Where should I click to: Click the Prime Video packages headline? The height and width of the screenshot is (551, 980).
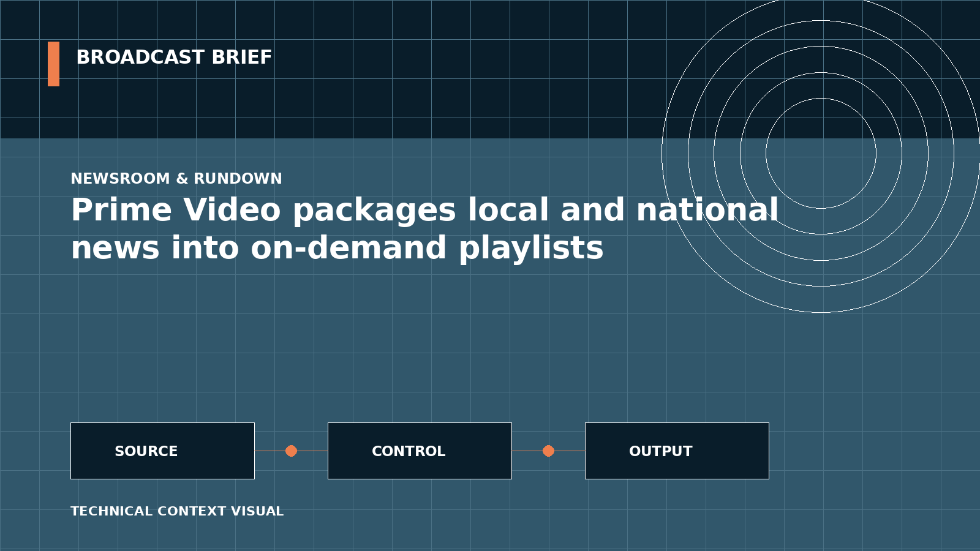click(424, 229)
